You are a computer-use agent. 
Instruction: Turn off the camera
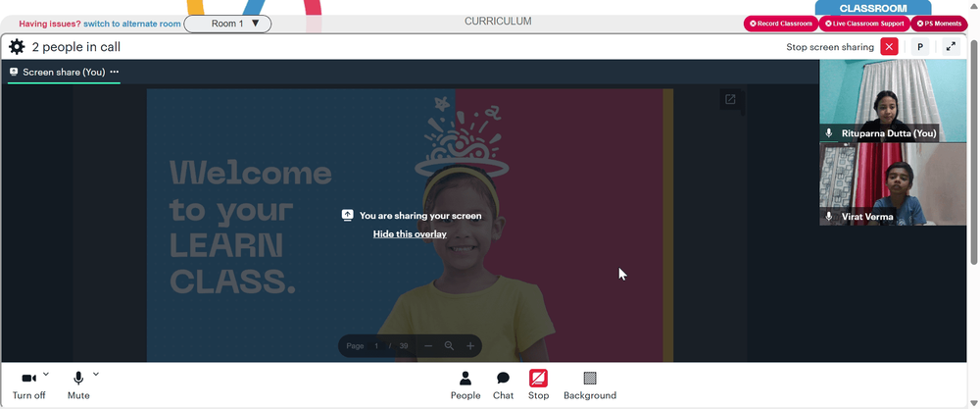click(x=28, y=385)
